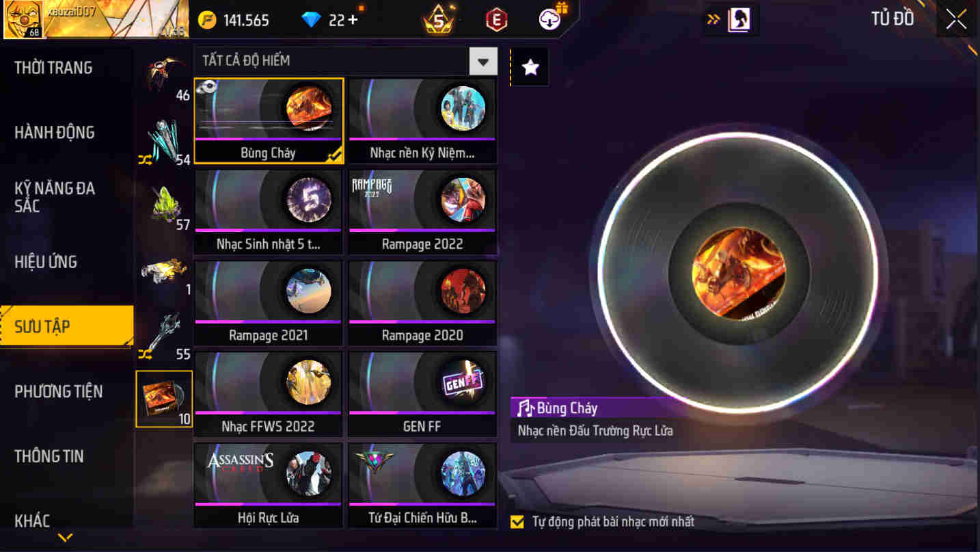The height and width of the screenshot is (552, 980).
Task: Open the Tất Cả Độ Hiếm rarity dropdown
Action: [346, 62]
